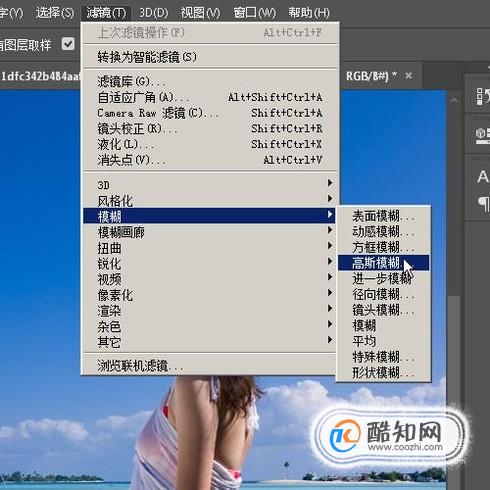Click the canvas scroll-up arrow

point(454,100)
